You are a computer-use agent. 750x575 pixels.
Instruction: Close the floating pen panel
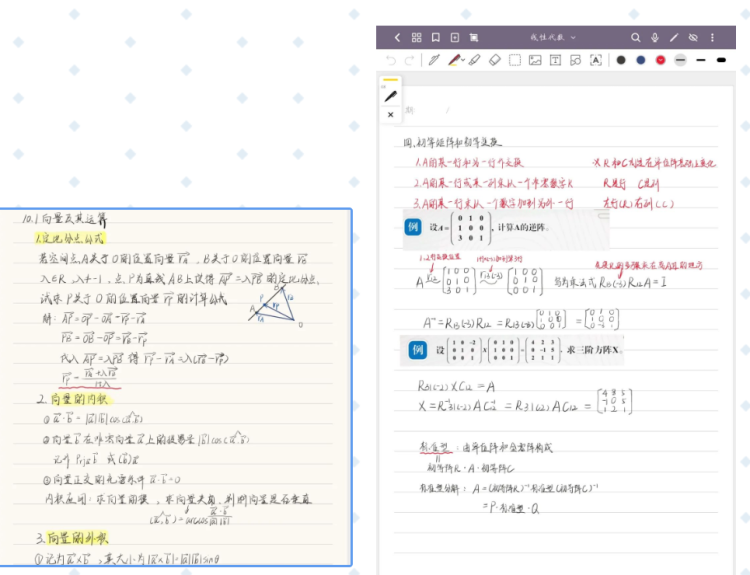coord(391,115)
